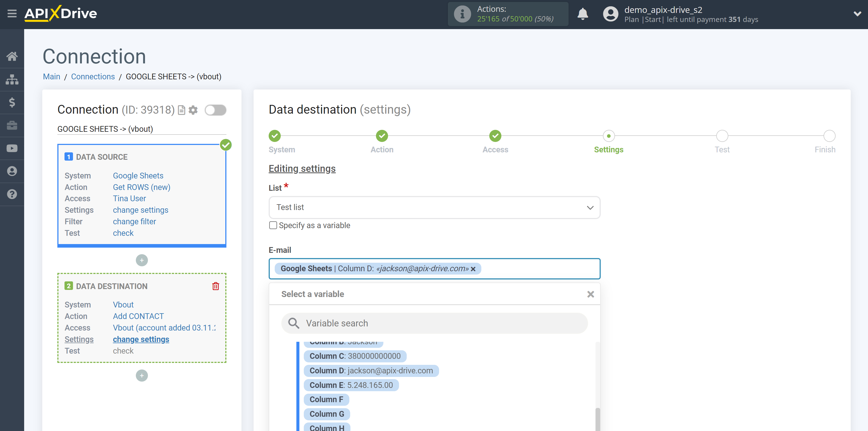The width and height of the screenshot is (868, 431).
Task: Select variable Column E: 5.248.165.00
Action: tap(351, 385)
